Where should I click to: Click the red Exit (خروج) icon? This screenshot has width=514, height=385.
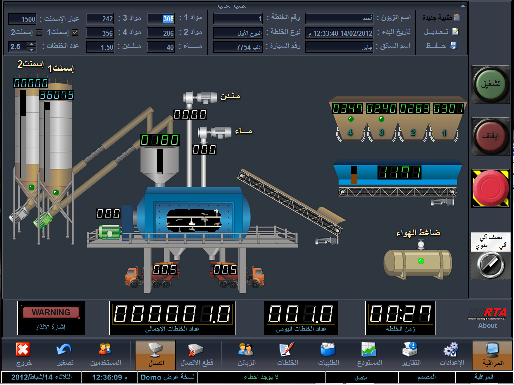(23, 355)
